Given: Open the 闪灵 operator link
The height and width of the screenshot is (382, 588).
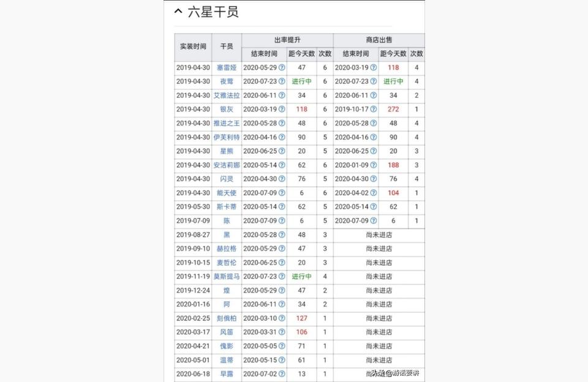Looking at the screenshot, I should 227,179.
